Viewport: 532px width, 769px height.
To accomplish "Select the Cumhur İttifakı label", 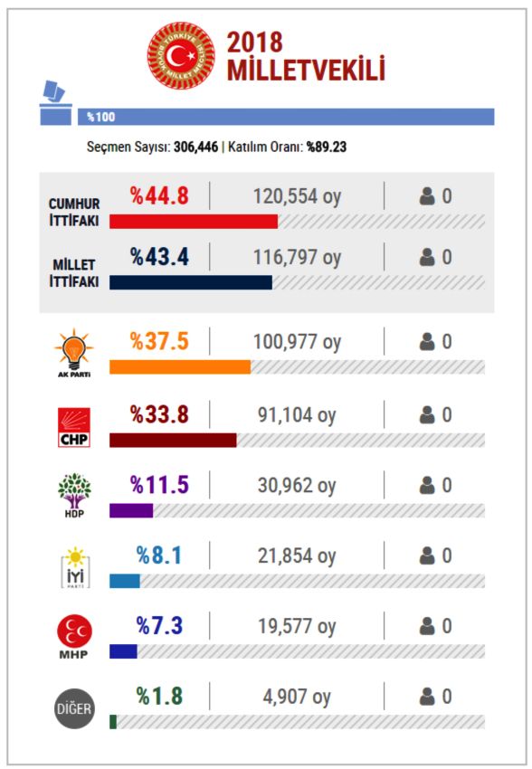I will pos(74,213).
